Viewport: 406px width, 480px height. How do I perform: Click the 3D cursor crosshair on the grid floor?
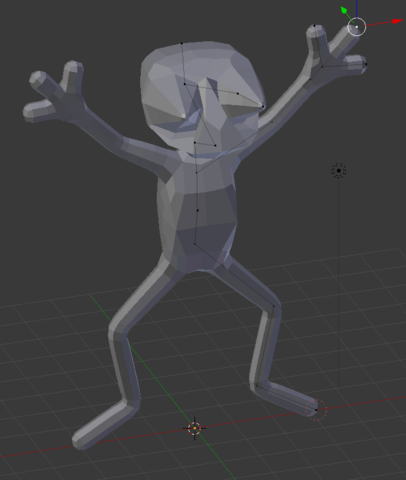coord(195,428)
